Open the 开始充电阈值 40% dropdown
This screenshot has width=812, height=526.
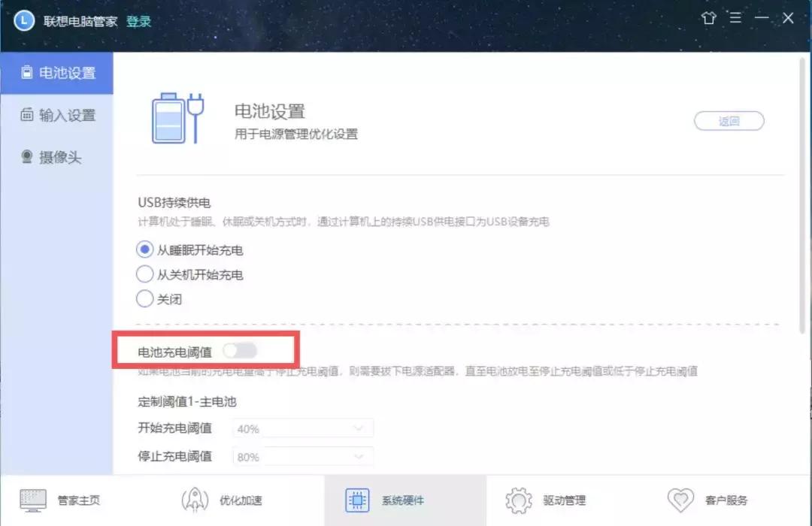(x=303, y=428)
